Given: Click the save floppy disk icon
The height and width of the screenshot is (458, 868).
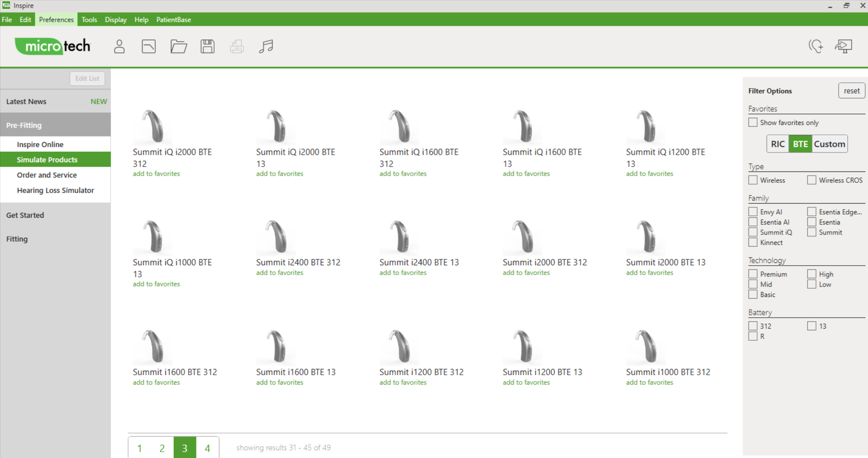Looking at the screenshot, I should [208, 46].
